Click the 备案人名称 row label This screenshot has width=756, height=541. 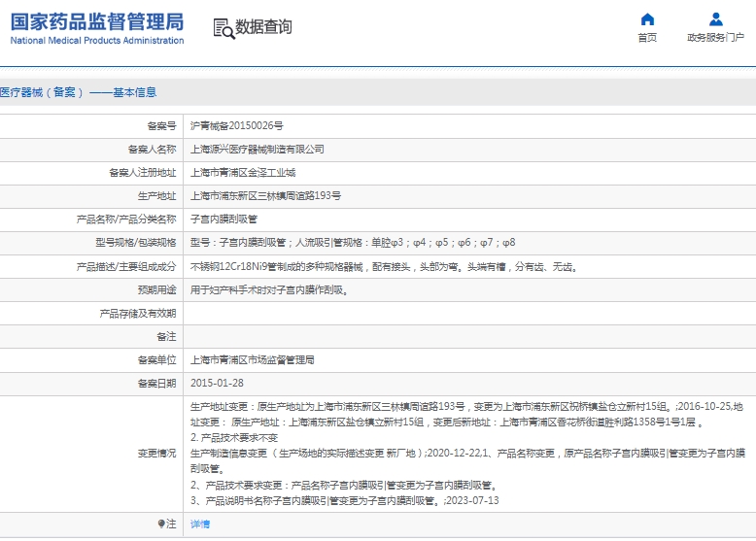pos(153,150)
